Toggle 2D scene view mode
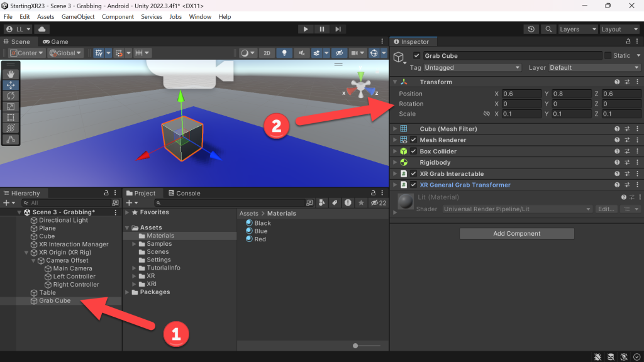Screen dimensions: 644x362 (x=267, y=53)
